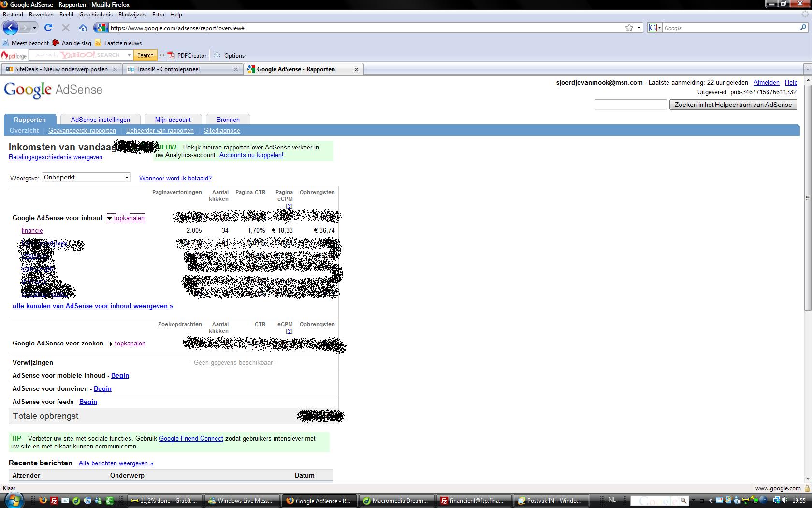Click the Afmelden link

click(x=767, y=82)
